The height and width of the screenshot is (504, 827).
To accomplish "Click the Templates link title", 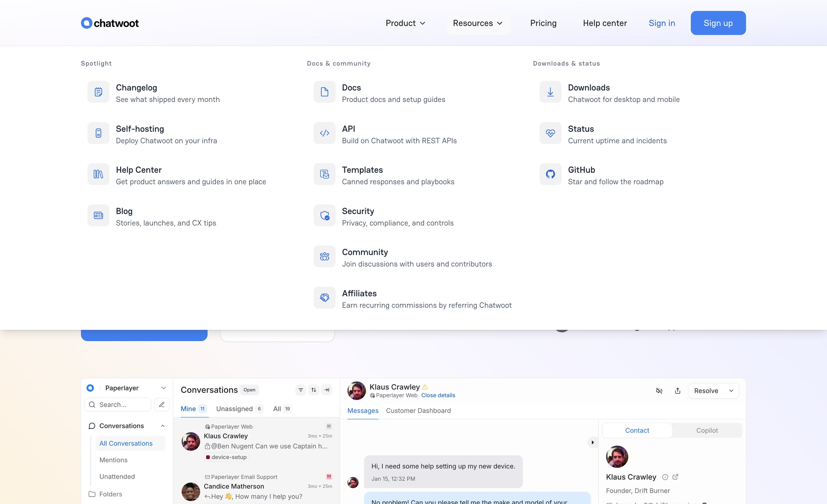I will tap(363, 170).
